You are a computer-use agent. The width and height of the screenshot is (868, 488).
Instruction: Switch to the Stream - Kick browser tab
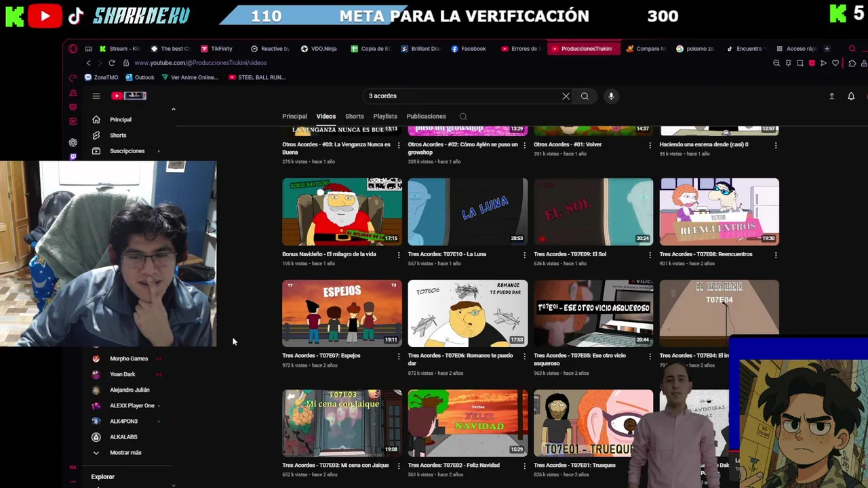point(120,49)
